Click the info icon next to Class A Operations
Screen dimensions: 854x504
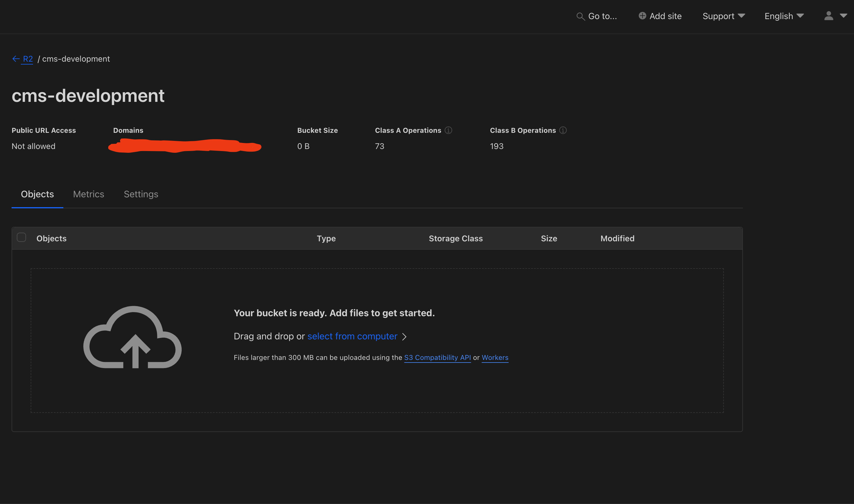click(x=448, y=130)
